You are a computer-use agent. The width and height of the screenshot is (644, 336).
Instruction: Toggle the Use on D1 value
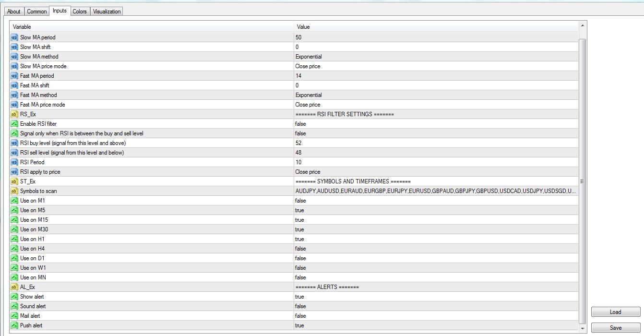[x=436, y=258]
